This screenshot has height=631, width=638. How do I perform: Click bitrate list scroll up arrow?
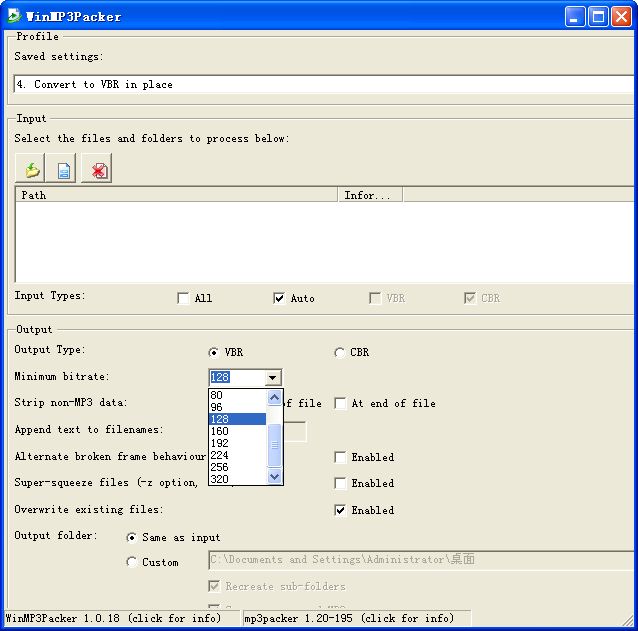(x=275, y=397)
